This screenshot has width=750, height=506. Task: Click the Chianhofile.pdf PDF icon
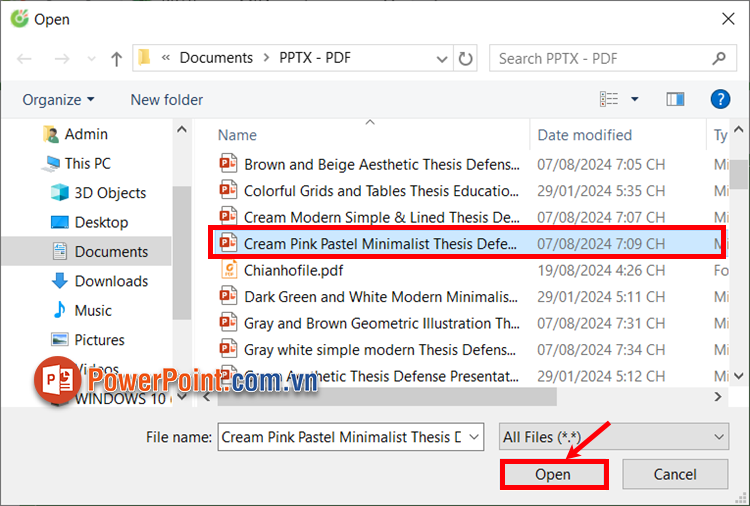coord(229,269)
